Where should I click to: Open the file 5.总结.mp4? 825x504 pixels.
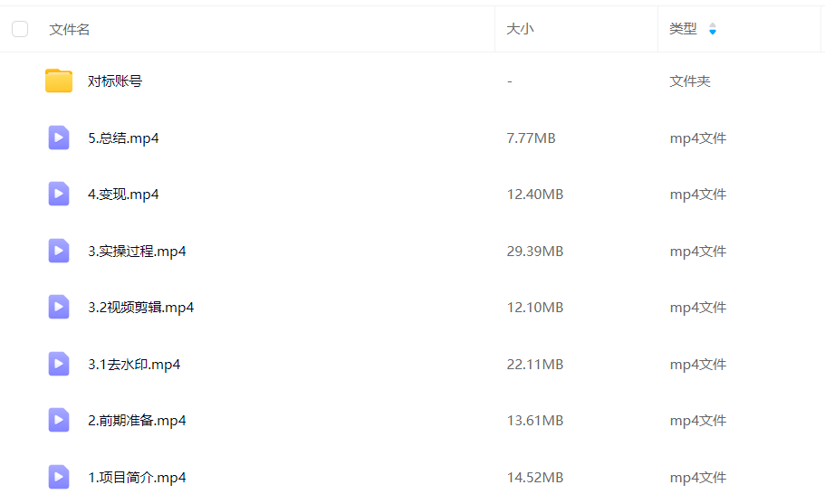point(123,138)
